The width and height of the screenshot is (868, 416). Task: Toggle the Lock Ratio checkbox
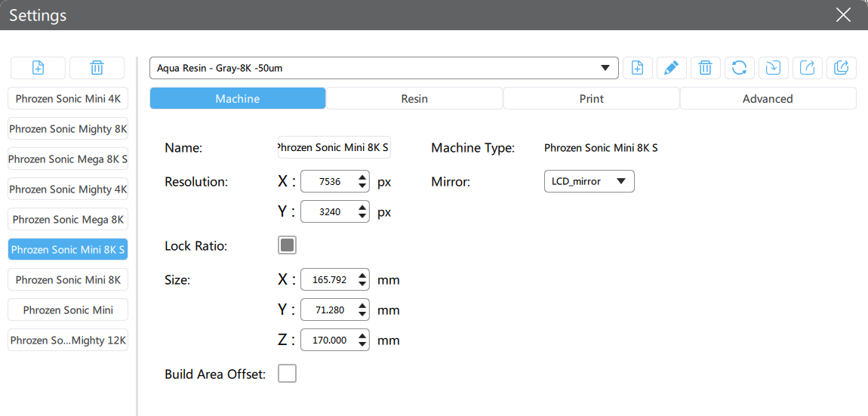click(x=287, y=245)
